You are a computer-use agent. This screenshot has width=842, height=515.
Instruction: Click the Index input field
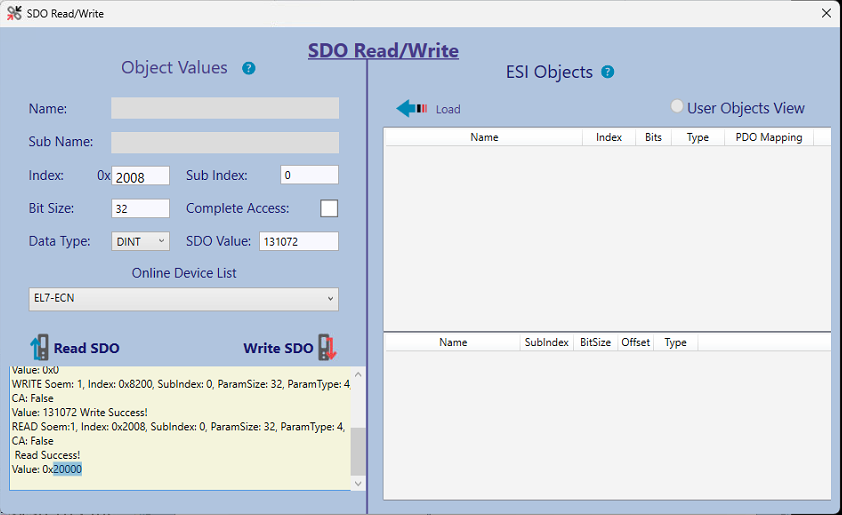coord(141,177)
